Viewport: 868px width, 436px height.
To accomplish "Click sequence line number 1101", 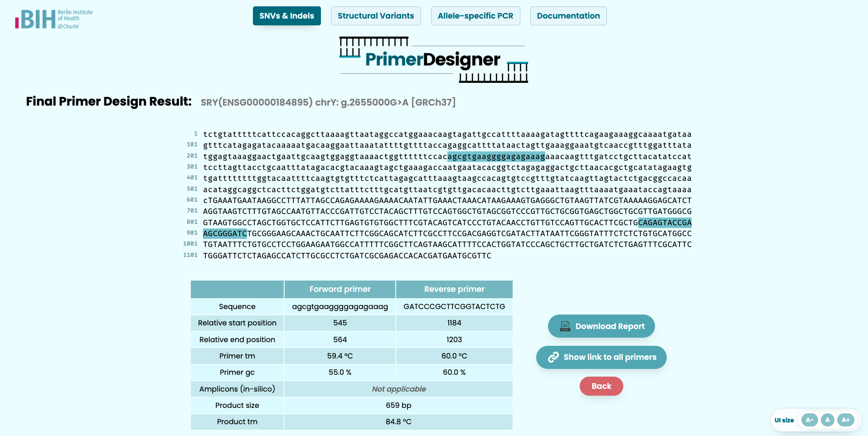I will [x=190, y=255].
